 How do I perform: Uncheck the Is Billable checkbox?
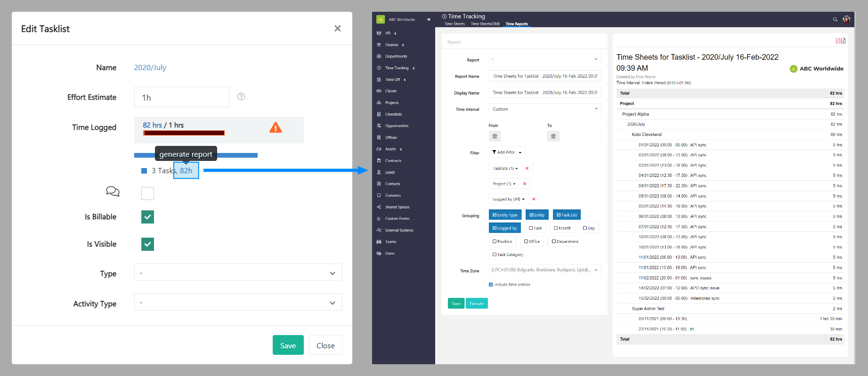point(147,217)
